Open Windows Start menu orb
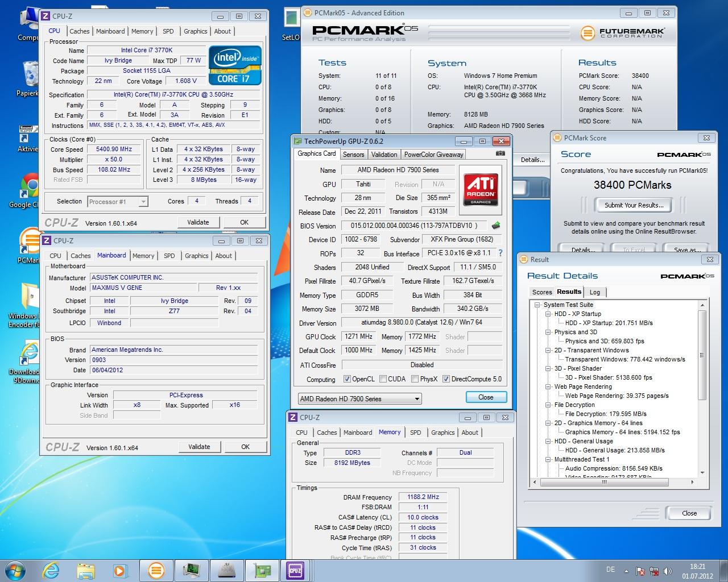This screenshot has height=582, width=728. click(x=15, y=569)
